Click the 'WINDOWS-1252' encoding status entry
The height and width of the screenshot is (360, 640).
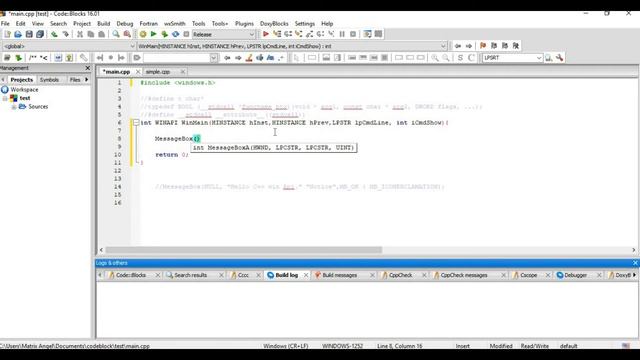(x=342, y=346)
